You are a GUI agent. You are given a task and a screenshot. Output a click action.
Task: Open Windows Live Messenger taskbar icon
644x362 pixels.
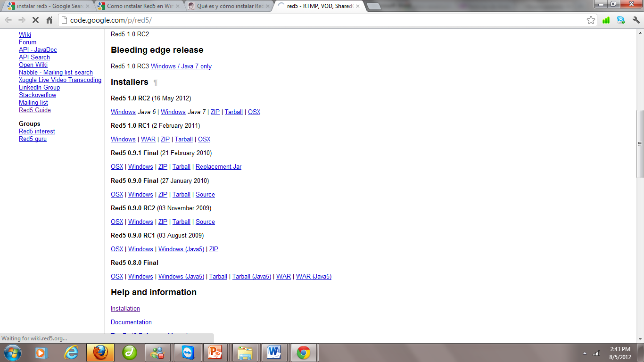(x=158, y=353)
